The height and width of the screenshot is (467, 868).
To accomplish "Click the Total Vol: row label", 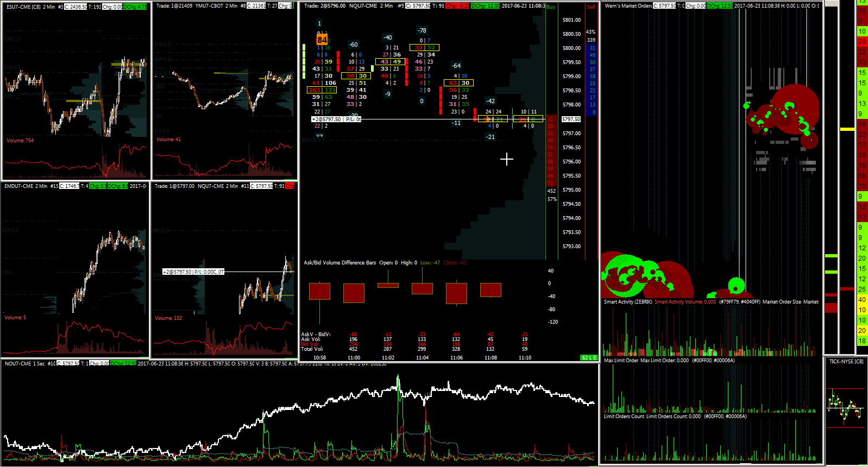I will pyautogui.click(x=312, y=349).
